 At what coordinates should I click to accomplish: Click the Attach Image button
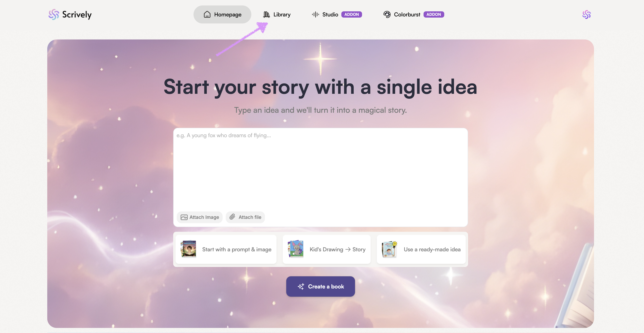click(200, 217)
